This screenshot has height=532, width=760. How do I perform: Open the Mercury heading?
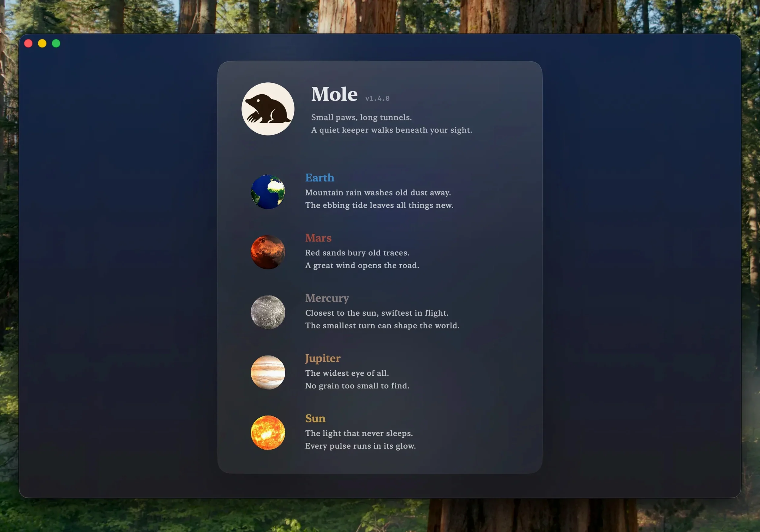327,298
